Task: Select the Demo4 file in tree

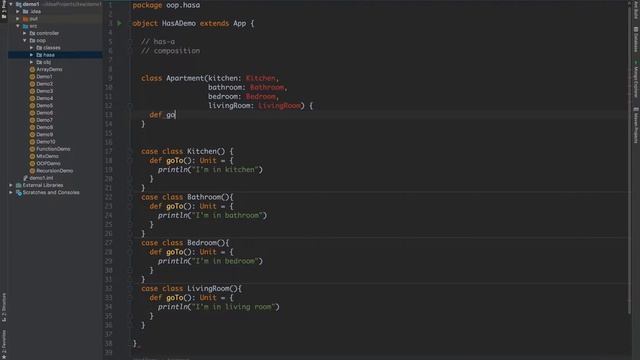Action: (44, 98)
